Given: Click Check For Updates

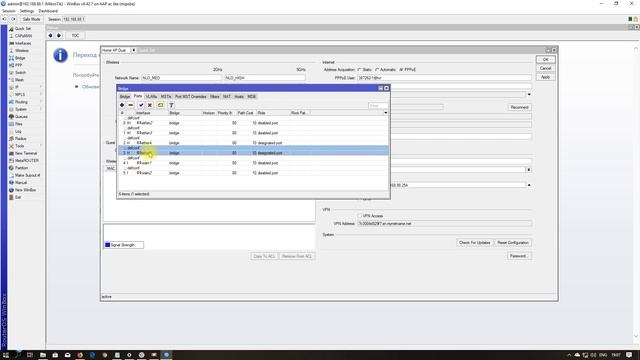Looking at the screenshot, I should [x=475, y=243].
